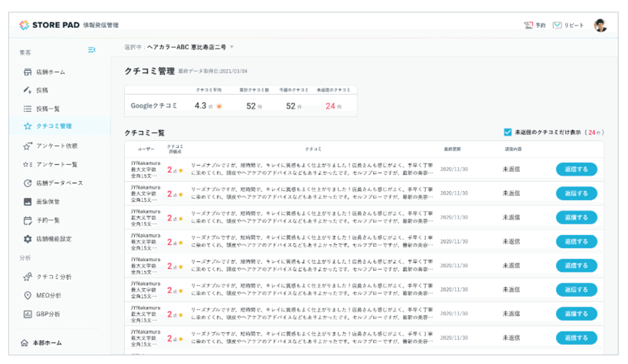This screenshot has width=628, height=364.
Task: Click the 情報発信管理 header text
Action: [101, 25]
